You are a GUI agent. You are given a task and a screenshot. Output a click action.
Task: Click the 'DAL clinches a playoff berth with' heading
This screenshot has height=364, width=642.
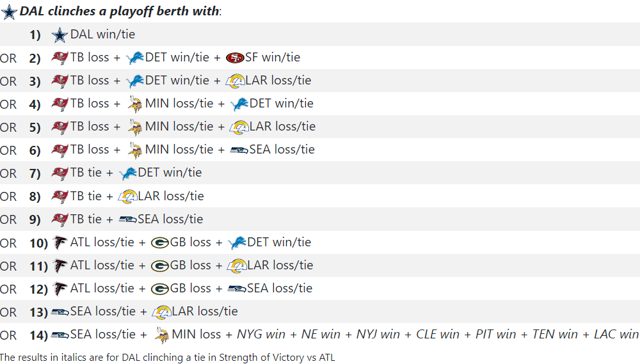pyautogui.click(x=120, y=12)
